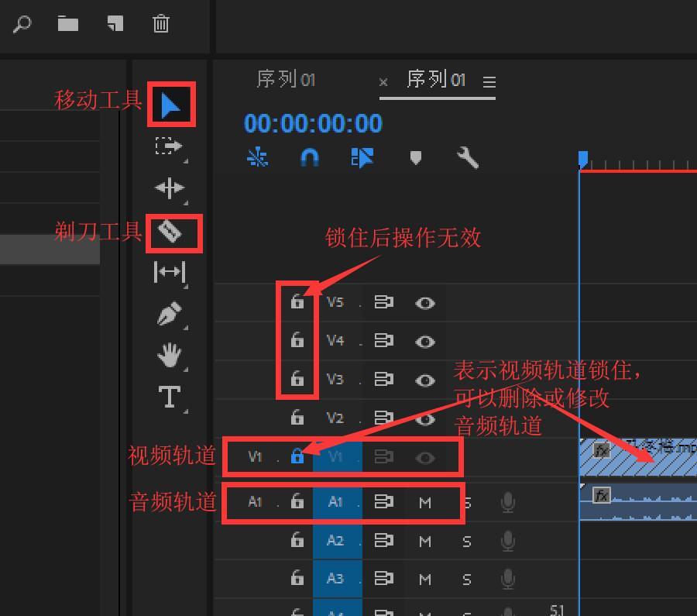Solo the A2 audio track
697x616 pixels.
click(x=466, y=541)
